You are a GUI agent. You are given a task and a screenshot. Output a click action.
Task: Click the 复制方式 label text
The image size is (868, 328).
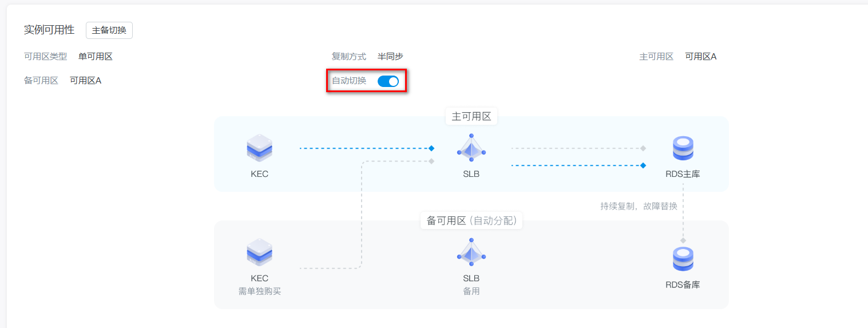point(349,57)
